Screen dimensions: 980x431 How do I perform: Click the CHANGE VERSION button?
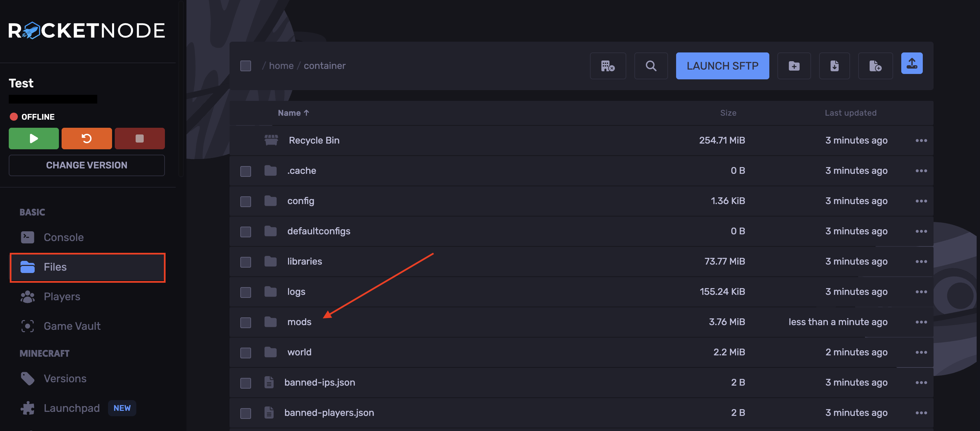point(87,165)
